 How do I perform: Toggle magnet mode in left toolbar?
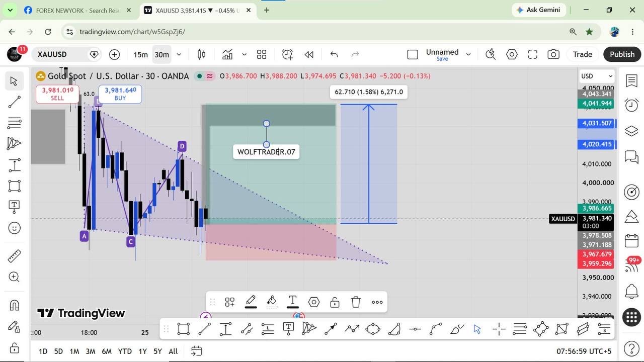[14, 305]
